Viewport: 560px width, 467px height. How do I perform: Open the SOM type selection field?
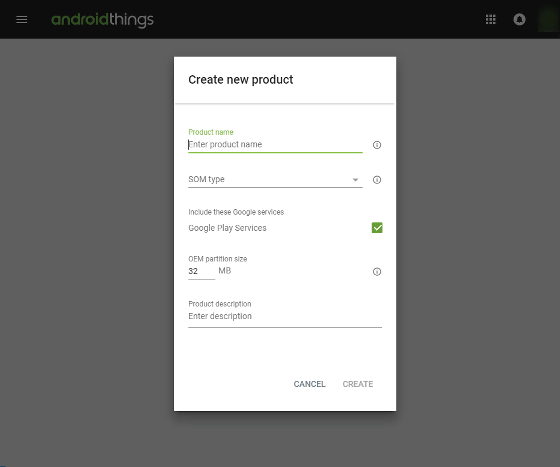[x=275, y=180]
